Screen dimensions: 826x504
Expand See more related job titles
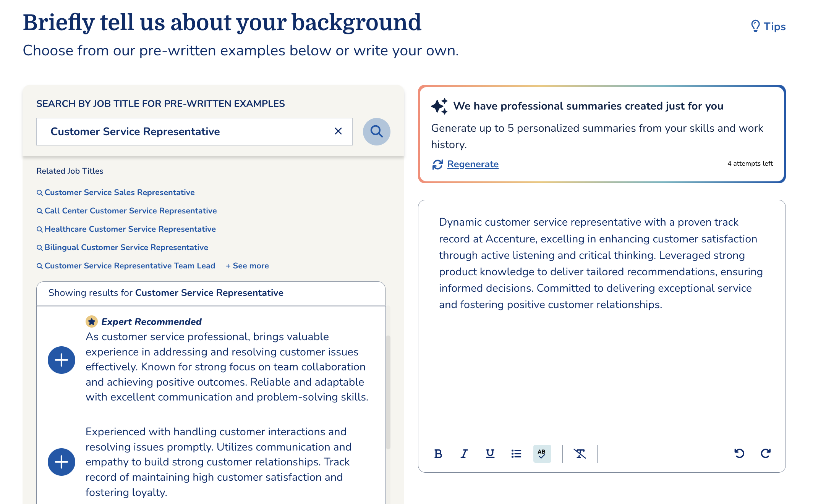pyautogui.click(x=247, y=266)
